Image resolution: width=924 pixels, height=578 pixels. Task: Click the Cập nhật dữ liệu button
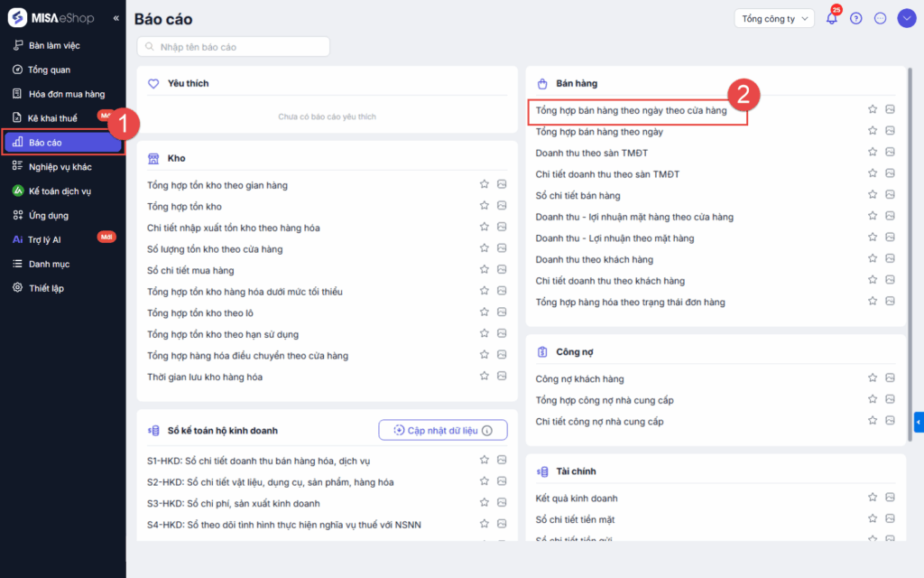point(443,431)
